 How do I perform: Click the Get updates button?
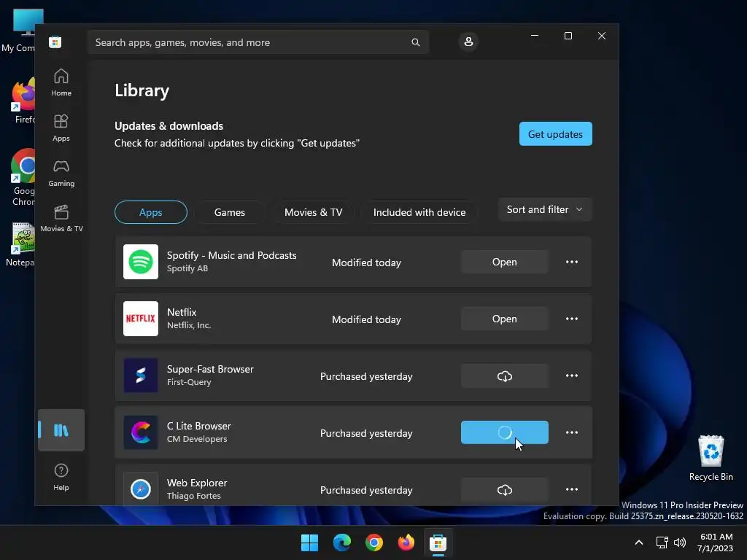point(555,134)
